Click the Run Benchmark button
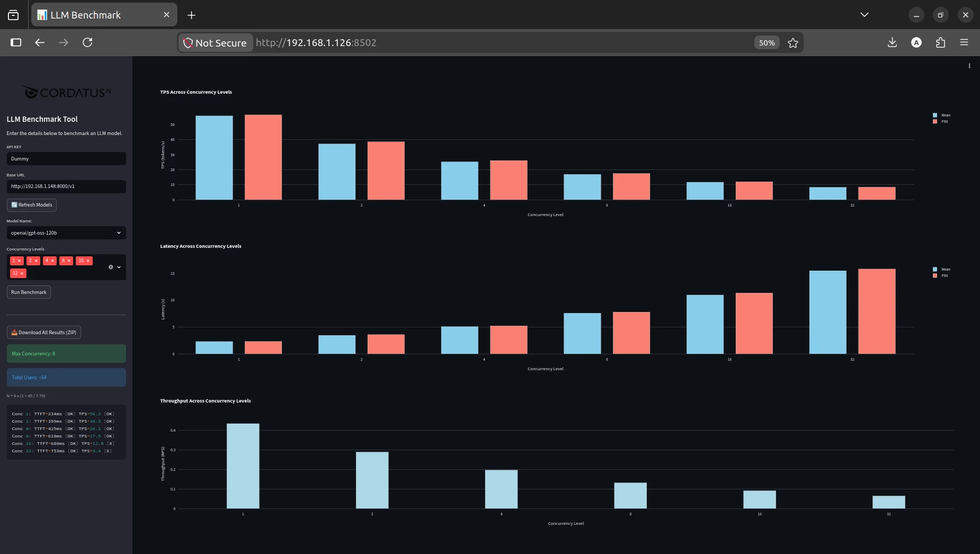 [29, 292]
